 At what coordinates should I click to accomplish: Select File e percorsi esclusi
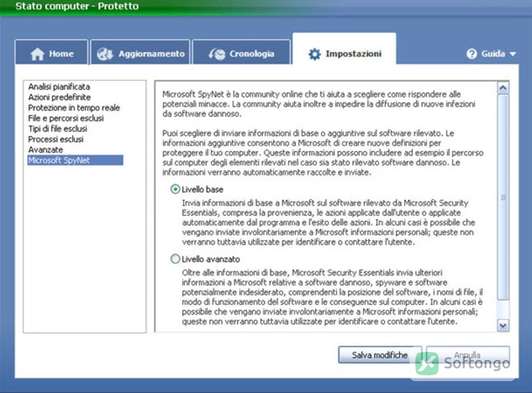(x=66, y=118)
